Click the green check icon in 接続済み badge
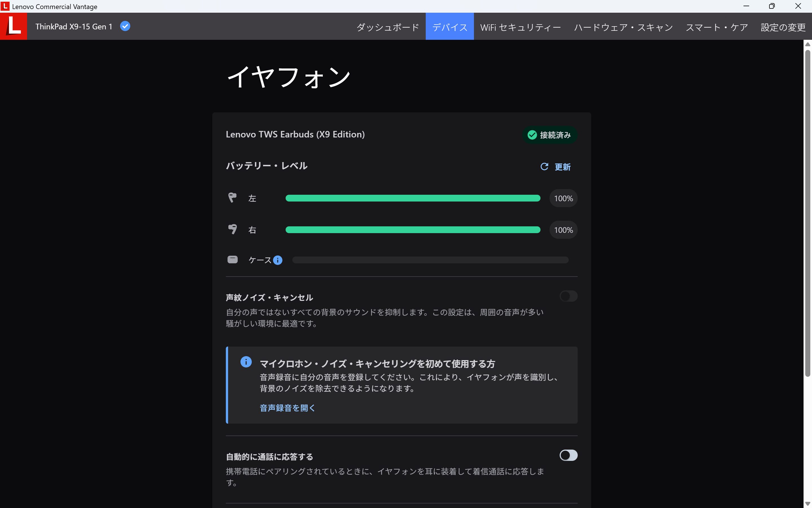The width and height of the screenshot is (812, 508). point(532,135)
